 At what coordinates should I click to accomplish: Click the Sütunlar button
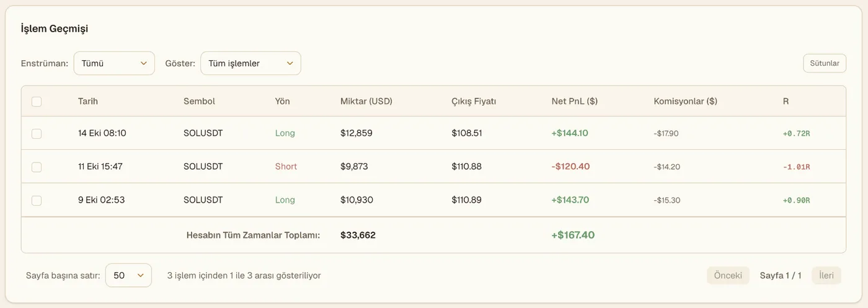point(825,63)
